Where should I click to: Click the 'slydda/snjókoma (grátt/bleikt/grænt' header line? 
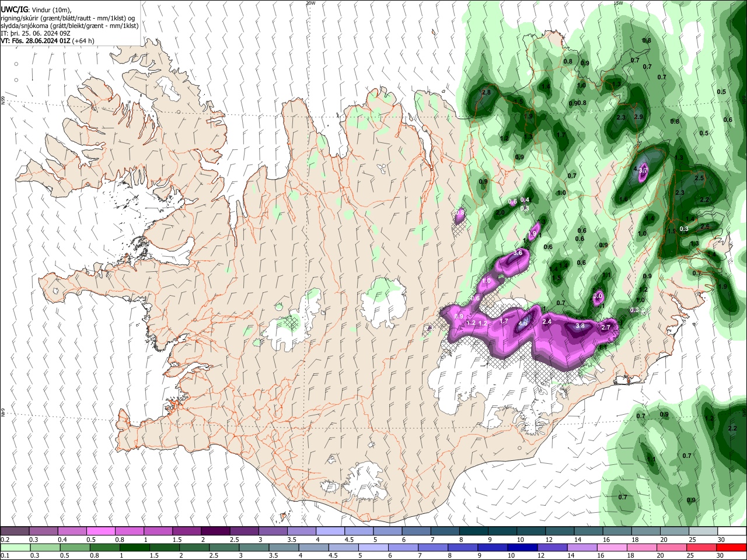click(x=69, y=26)
